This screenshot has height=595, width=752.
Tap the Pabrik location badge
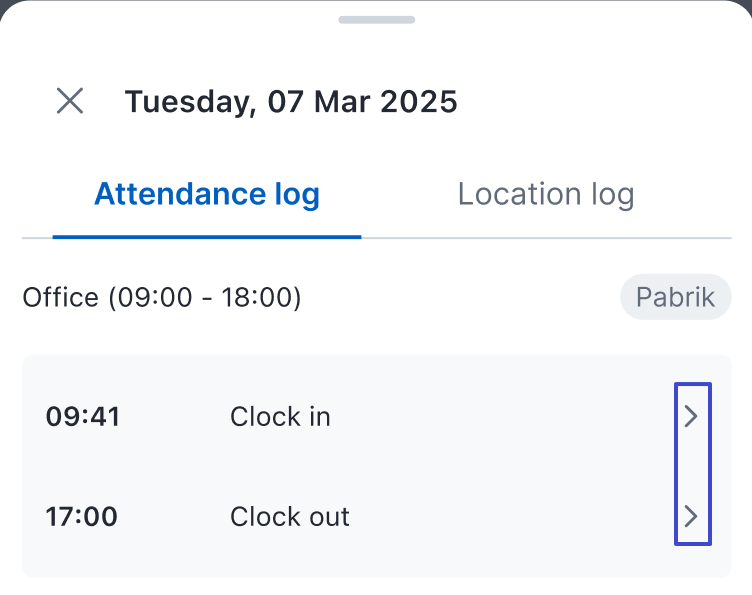(675, 298)
